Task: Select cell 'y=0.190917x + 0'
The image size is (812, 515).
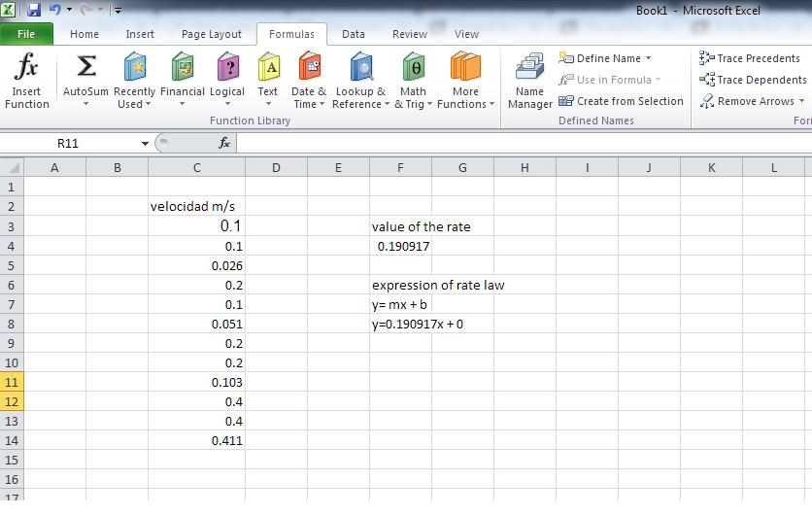Action: (x=400, y=324)
